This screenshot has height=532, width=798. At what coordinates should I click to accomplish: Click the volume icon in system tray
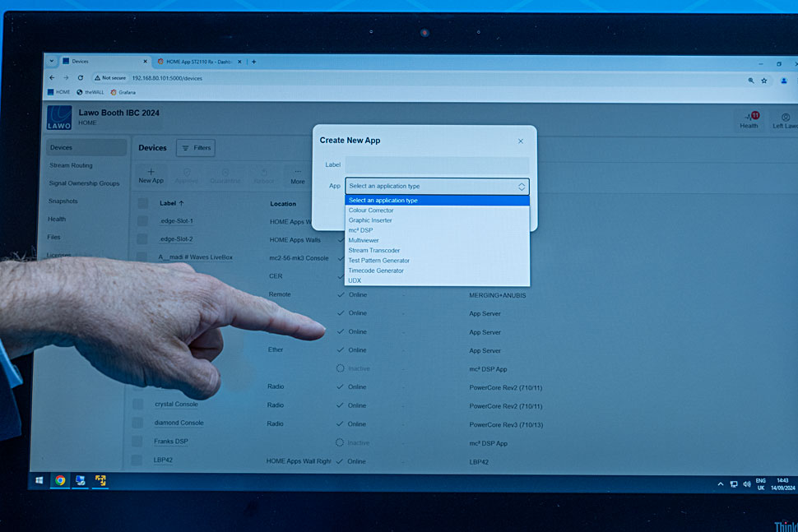pos(747,484)
